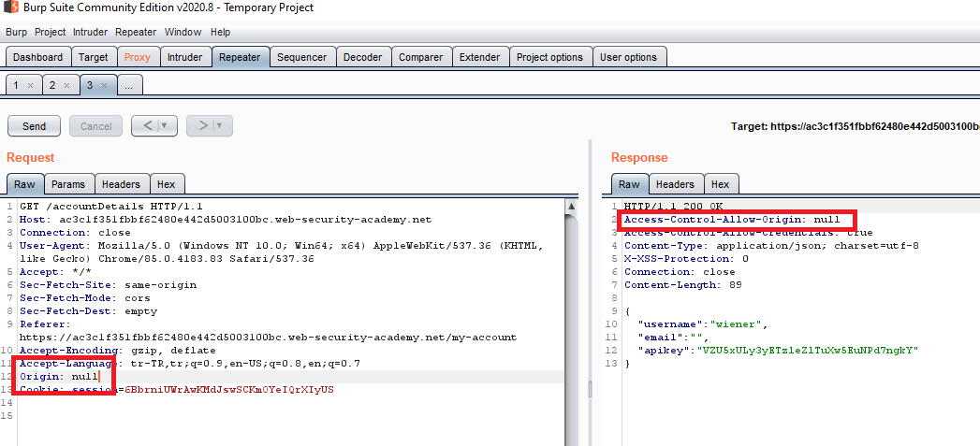Open the Repeater menu

tap(136, 32)
